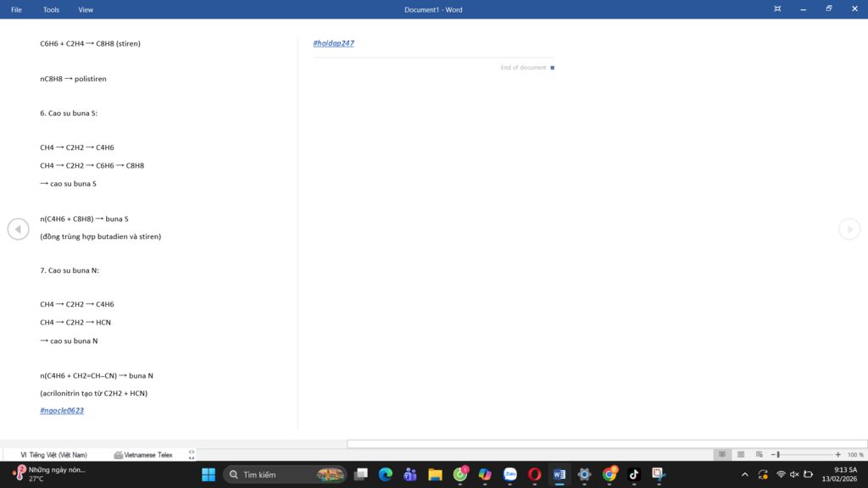Click the sync status tray icon
868x488 pixels.
pos(763,474)
